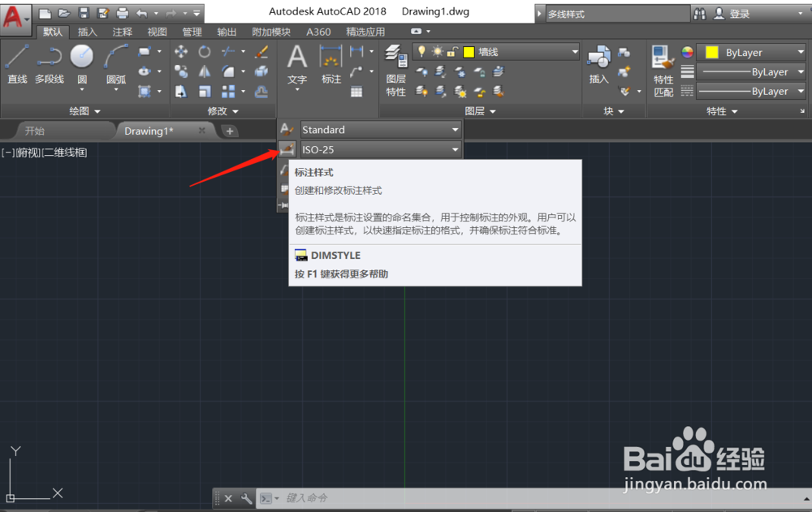Open the Text (文字) tool
This screenshot has width=812, height=512.
tap(297, 64)
